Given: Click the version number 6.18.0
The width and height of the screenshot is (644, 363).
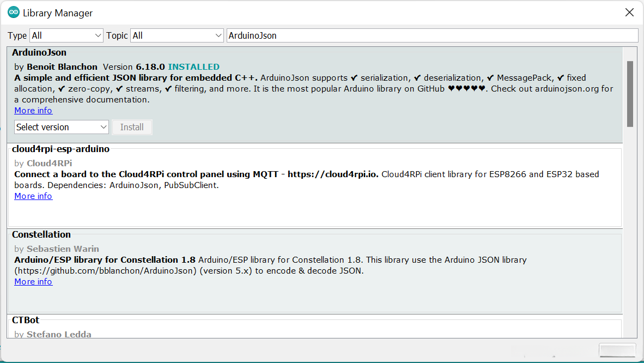Looking at the screenshot, I should (x=150, y=66).
